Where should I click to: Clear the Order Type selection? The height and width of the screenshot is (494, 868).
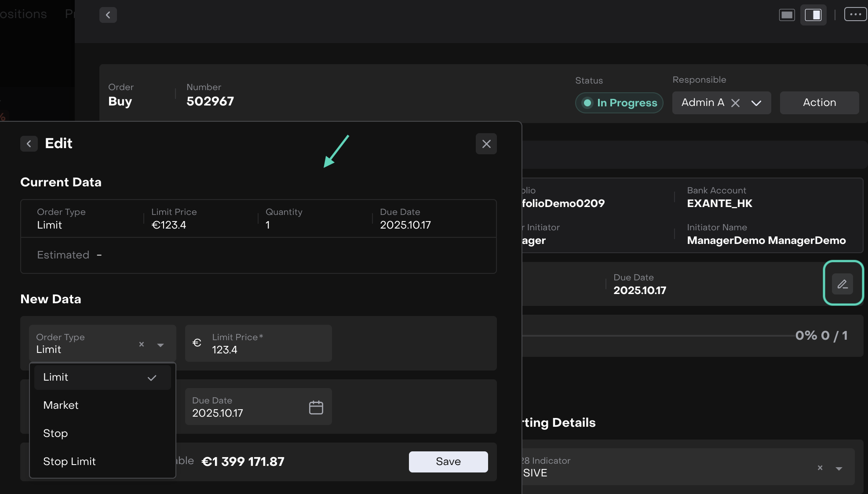pyautogui.click(x=142, y=344)
